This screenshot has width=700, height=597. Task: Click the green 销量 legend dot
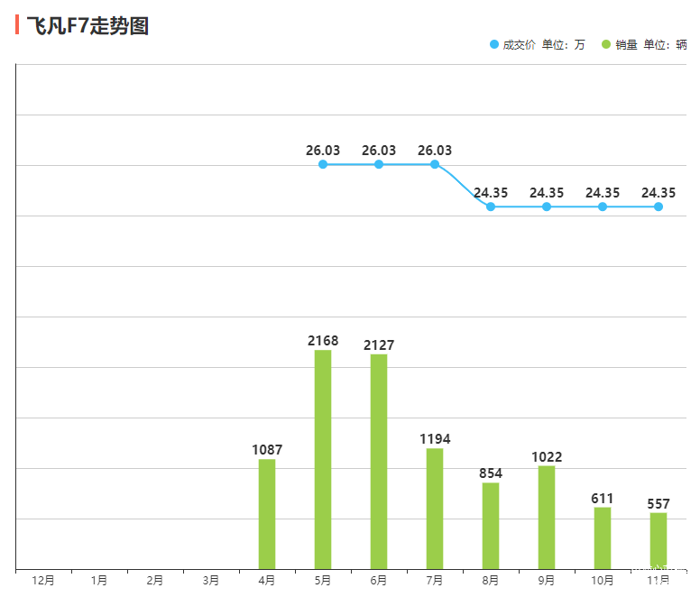tap(606, 44)
